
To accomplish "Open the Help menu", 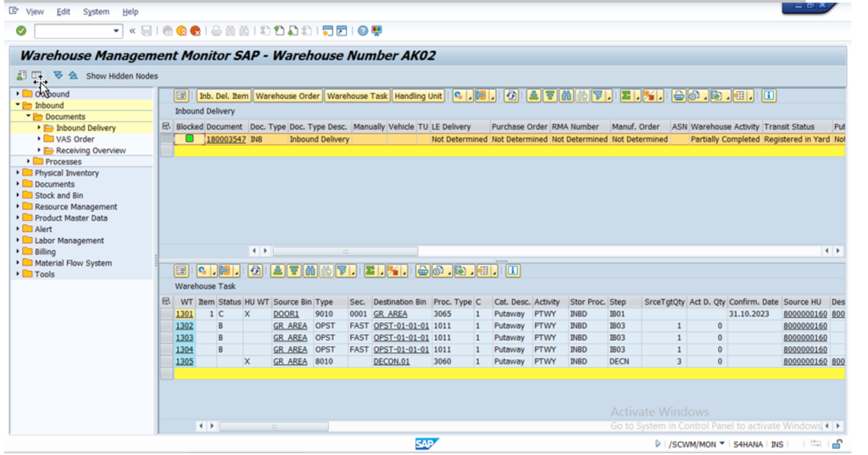I will coord(130,12).
